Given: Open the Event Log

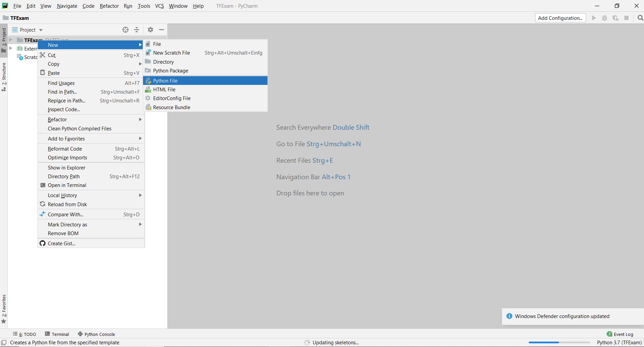Looking at the screenshot, I should click(620, 334).
